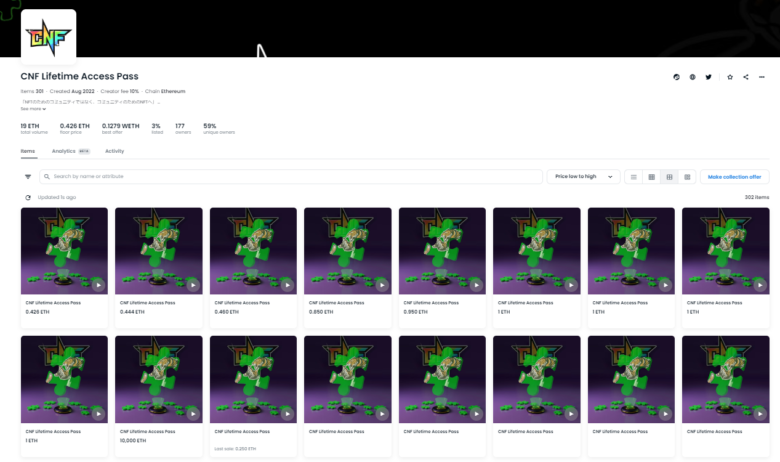This screenshot has height=462, width=780.
Task: Click the title of the 0.950 ETH card
Action: click(431, 302)
